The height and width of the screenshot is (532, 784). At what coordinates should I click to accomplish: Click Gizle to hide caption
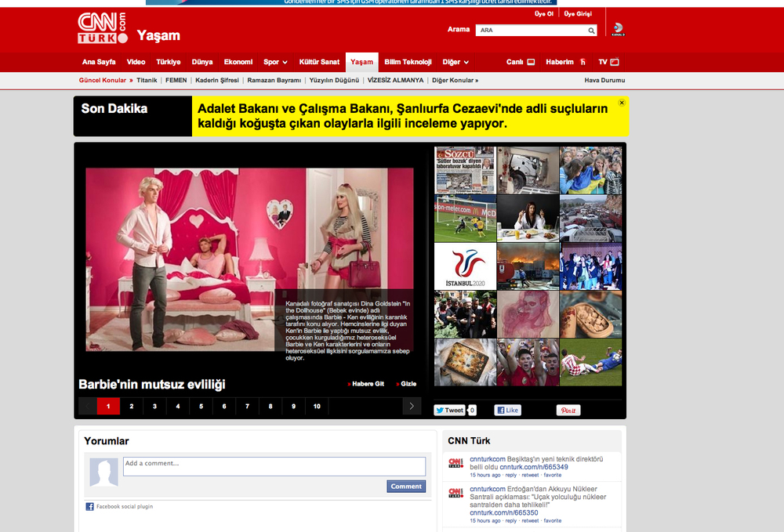click(406, 384)
